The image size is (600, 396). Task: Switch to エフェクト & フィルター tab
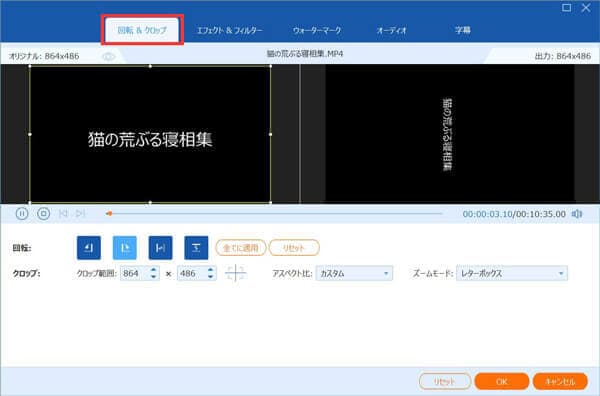229,30
